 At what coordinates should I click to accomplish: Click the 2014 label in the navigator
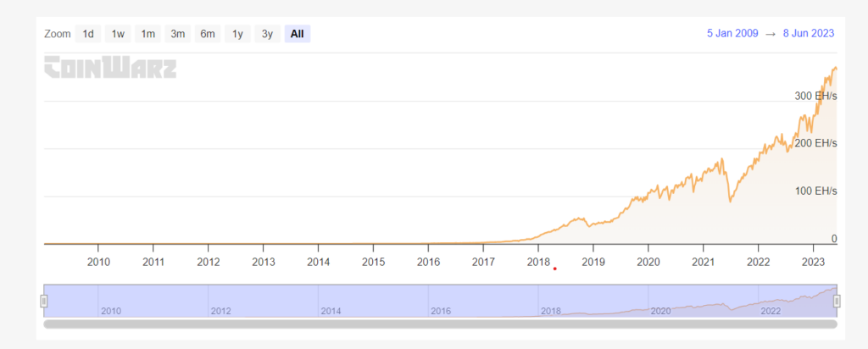point(331,312)
